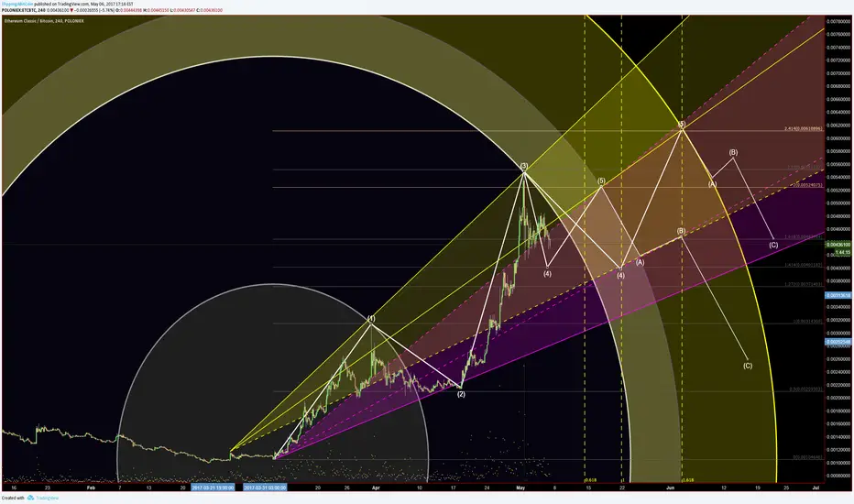Click the green 0.00436100 current price label
The width and height of the screenshot is (854, 504).
(x=838, y=244)
